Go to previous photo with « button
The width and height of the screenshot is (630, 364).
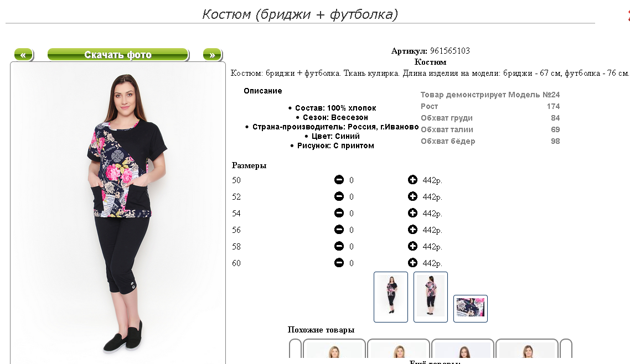(24, 55)
